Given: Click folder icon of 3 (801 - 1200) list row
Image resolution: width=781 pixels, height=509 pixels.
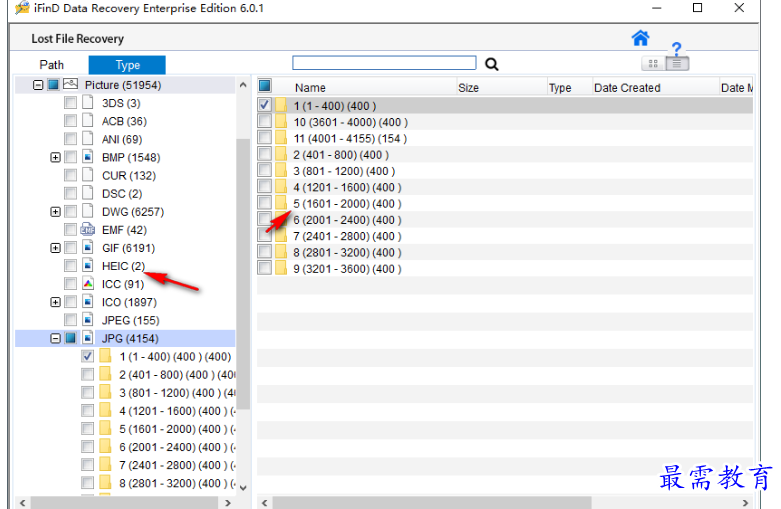Looking at the screenshot, I should (281, 171).
